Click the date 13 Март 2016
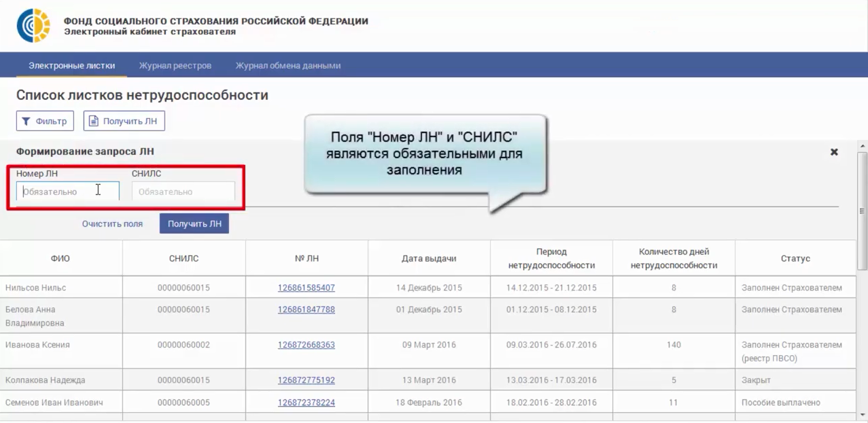868x423 pixels. tap(429, 380)
